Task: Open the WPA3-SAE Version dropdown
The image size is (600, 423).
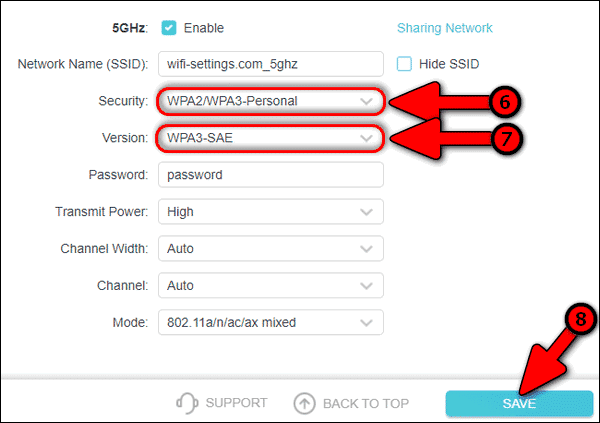Action: point(271,138)
